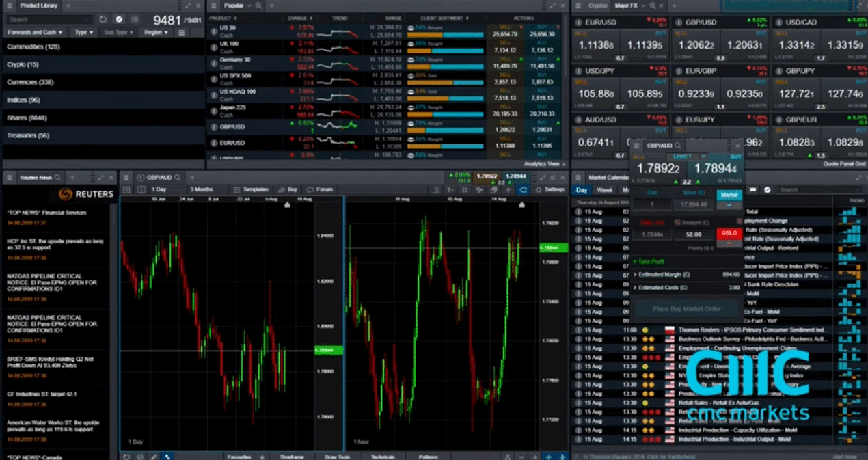This screenshot has height=460, width=868.
Task: Select the crosshair tool on the chart toolbar
Action: point(167,457)
